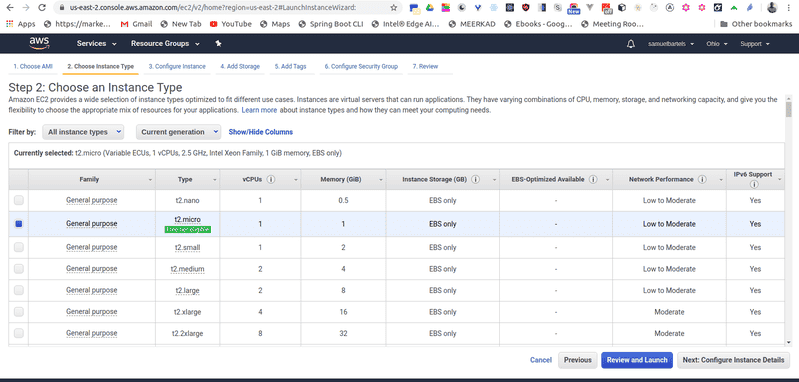
Task: Open the Spring Boot CLI bookmark
Action: coord(331,24)
